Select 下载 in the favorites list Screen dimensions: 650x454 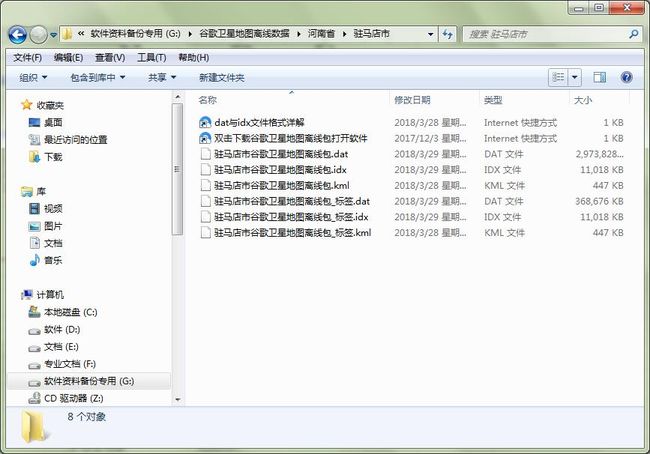53,157
